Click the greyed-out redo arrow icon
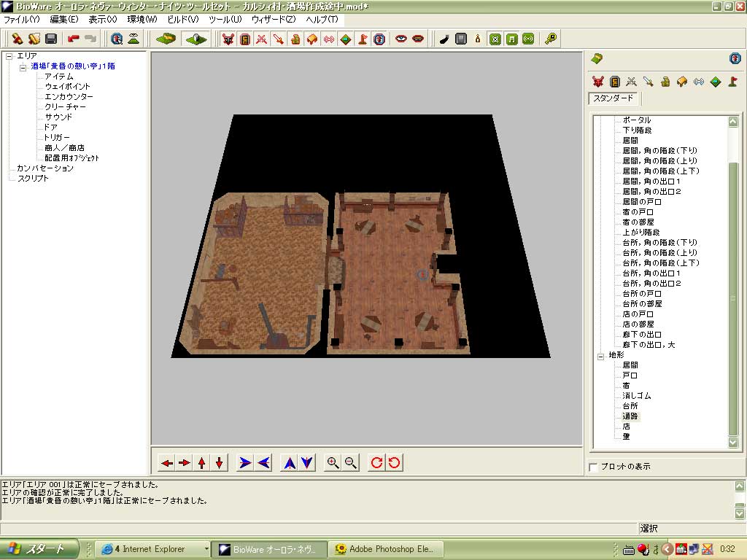 point(90,39)
